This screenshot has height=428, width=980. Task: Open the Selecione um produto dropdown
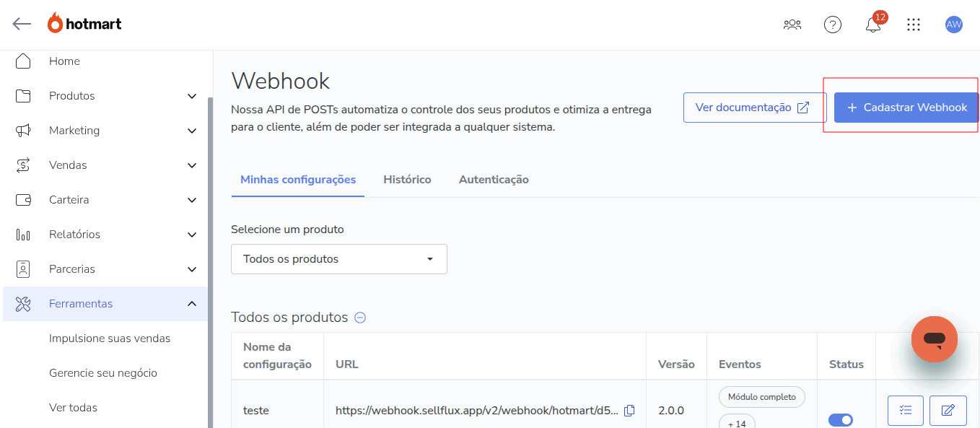point(338,259)
